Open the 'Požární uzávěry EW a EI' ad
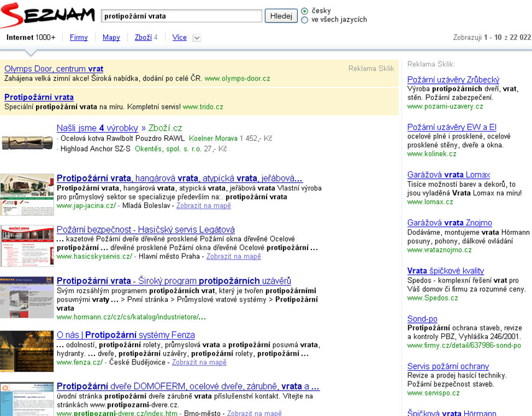The width and height of the screenshot is (532, 416). [452, 127]
